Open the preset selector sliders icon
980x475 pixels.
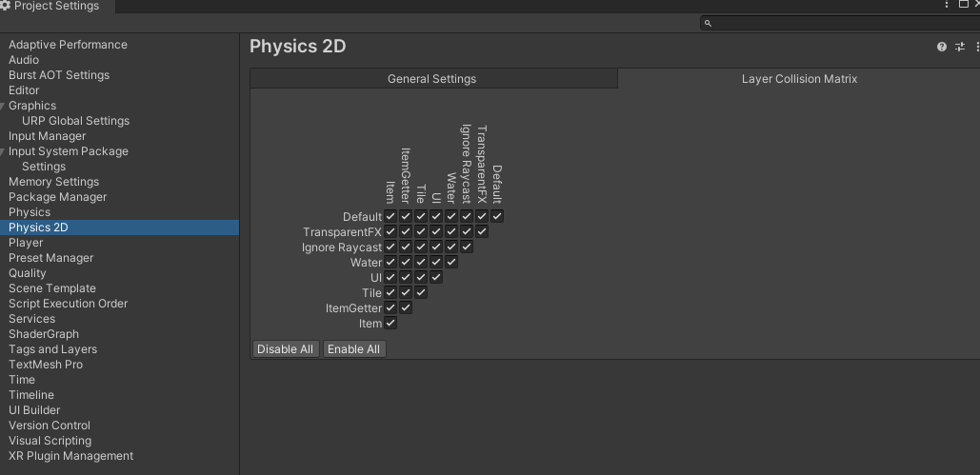[x=960, y=47]
